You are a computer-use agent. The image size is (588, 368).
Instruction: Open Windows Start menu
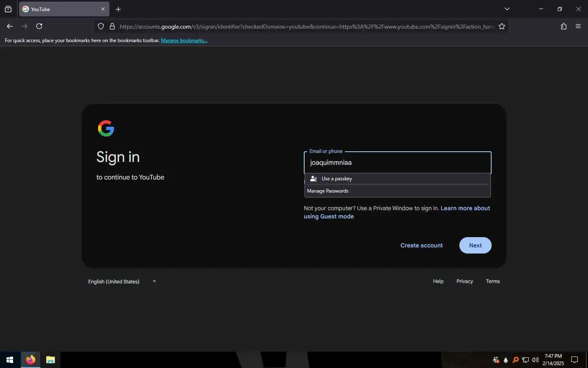pyautogui.click(x=10, y=360)
